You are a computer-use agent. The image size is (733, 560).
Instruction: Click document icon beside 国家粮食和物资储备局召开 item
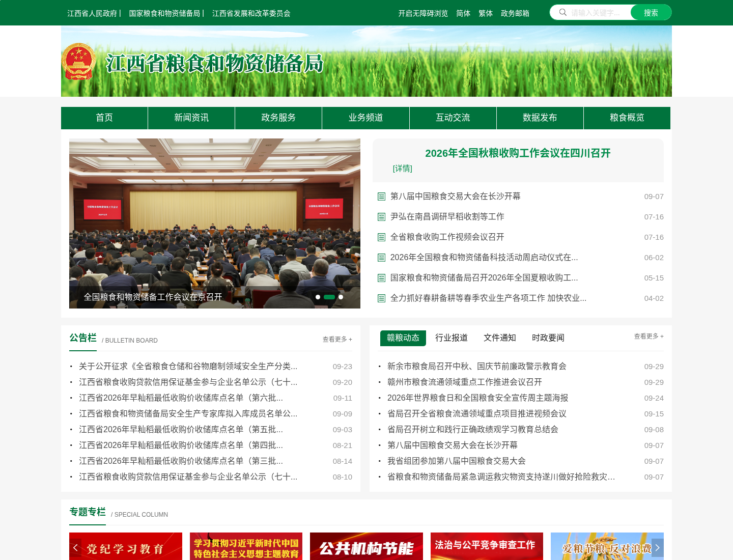[381, 278]
